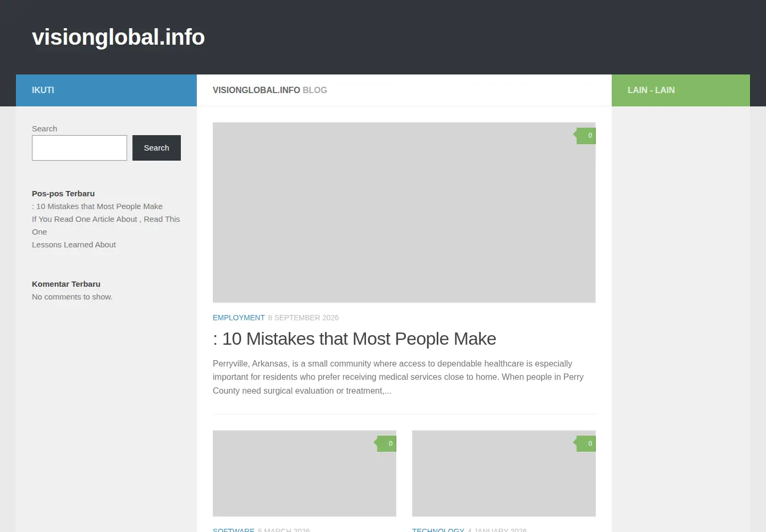Open thumbnail of the SOFTWARE post
This screenshot has width=766, height=532.
click(x=304, y=473)
